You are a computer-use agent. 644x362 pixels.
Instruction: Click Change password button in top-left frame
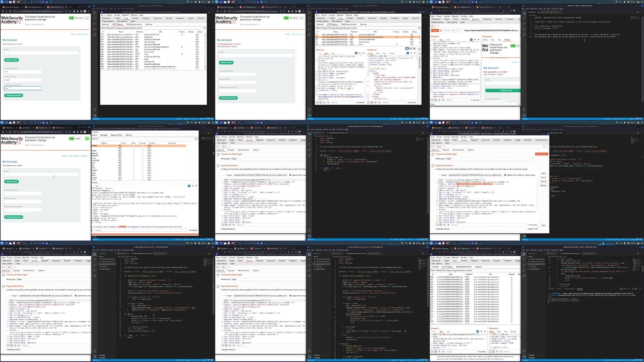click(14, 95)
